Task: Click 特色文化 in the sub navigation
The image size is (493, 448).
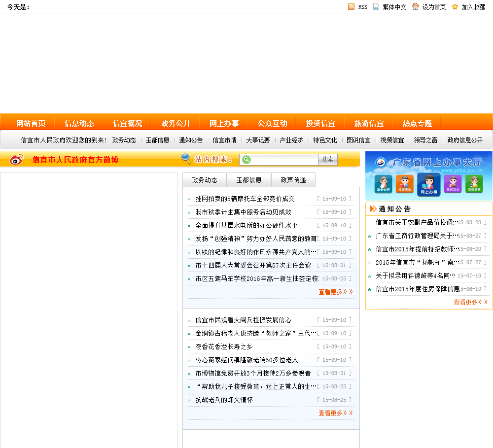Action: (x=325, y=140)
